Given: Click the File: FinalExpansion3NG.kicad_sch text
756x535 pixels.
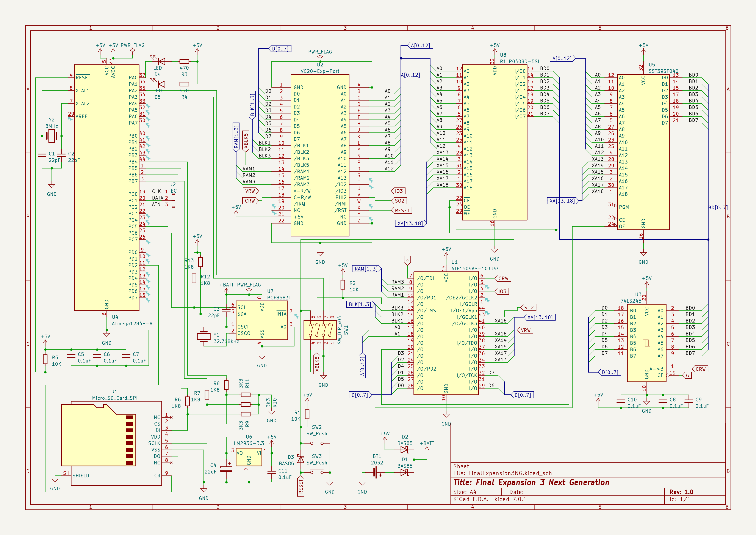Looking at the screenshot, I should tap(502, 473).
